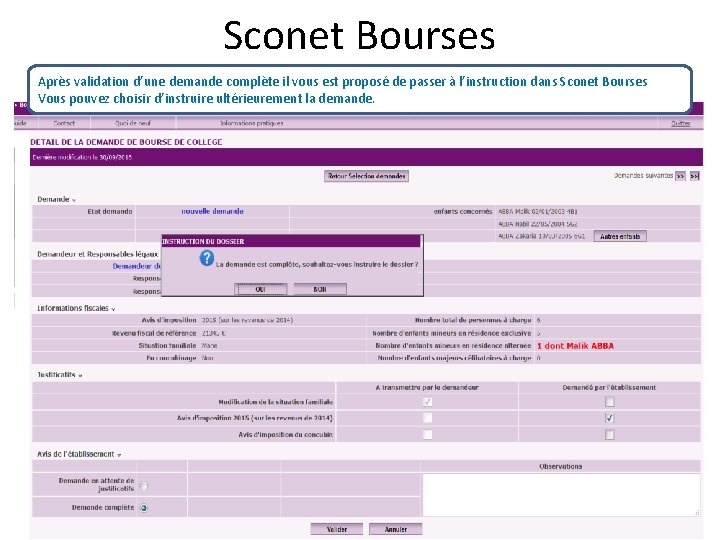Toggle Modification situation familiale demandeur checkbox
This screenshot has height=540, width=720.
click(x=427, y=402)
